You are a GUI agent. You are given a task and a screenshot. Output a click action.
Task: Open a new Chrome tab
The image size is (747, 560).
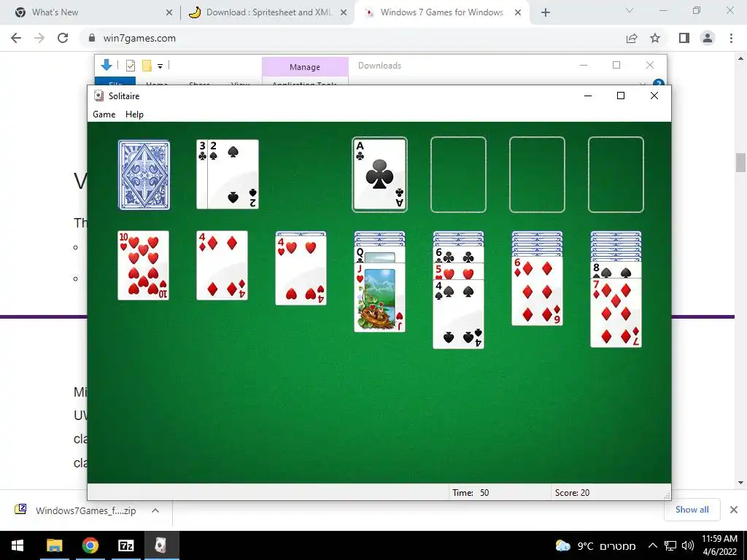pyautogui.click(x=546, y=12)
